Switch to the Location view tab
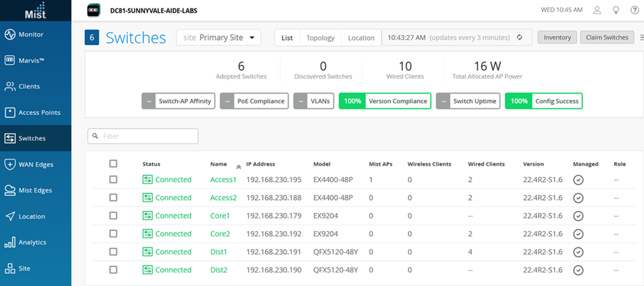Screen dimensions: 644x286 pos(361,38)
